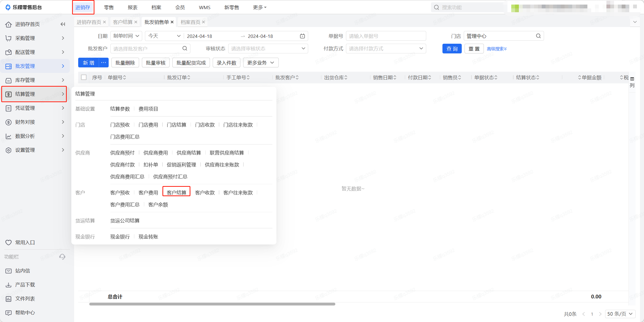Click the 重置 button
The width and height of the screenshot is (644, 322).
click(x=474, y=49)
